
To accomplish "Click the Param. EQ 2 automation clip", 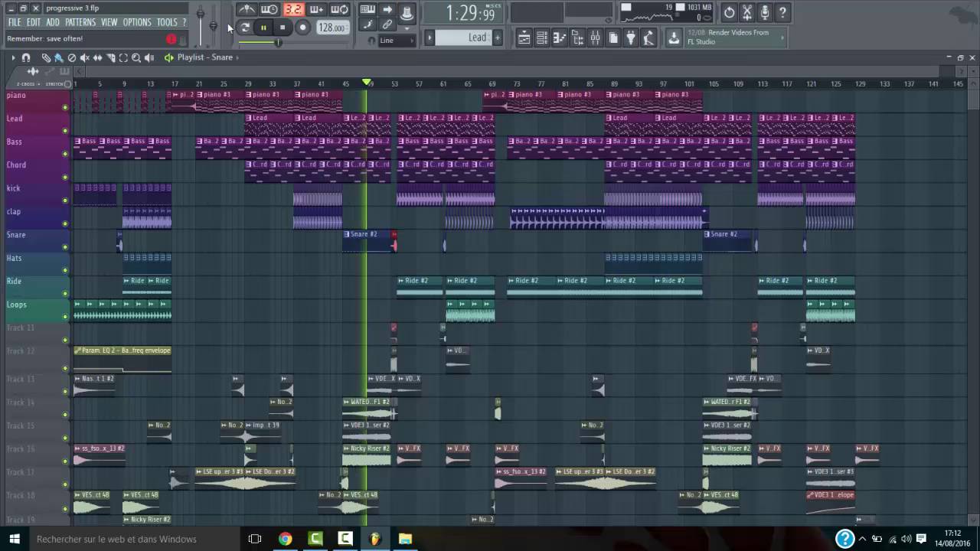I will (122, 360).
